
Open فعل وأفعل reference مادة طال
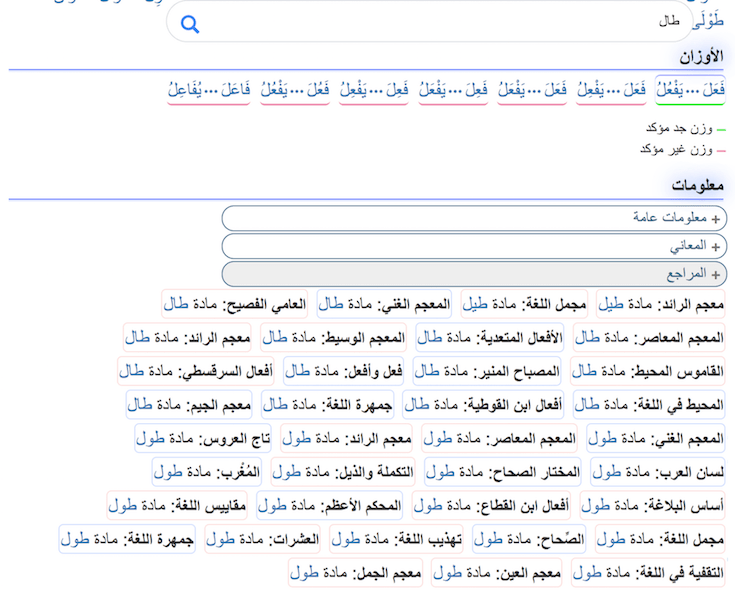[343, 371]
